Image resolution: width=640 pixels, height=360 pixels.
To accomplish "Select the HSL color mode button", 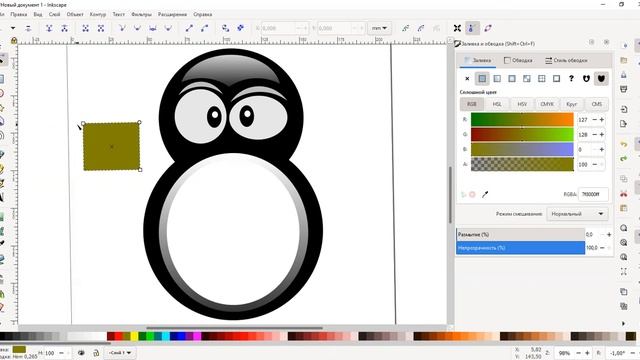I will tap(497, 104).
